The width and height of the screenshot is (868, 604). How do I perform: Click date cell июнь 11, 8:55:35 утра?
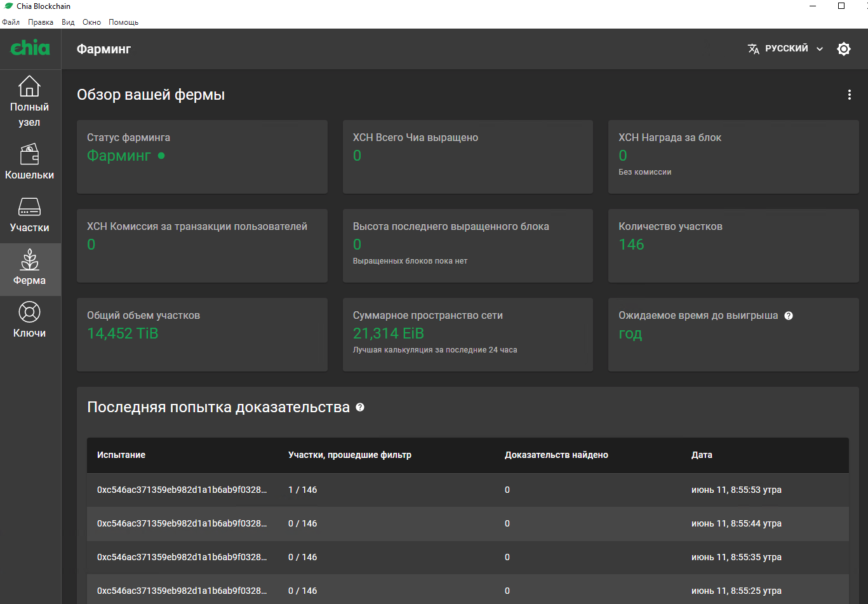tap(737, 557)
